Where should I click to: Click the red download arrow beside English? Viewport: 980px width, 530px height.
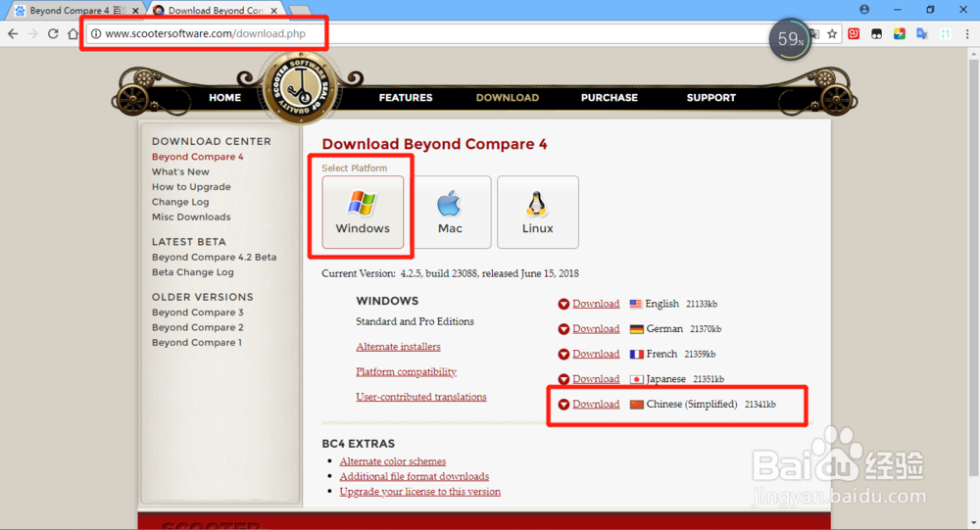coord(563,305)
